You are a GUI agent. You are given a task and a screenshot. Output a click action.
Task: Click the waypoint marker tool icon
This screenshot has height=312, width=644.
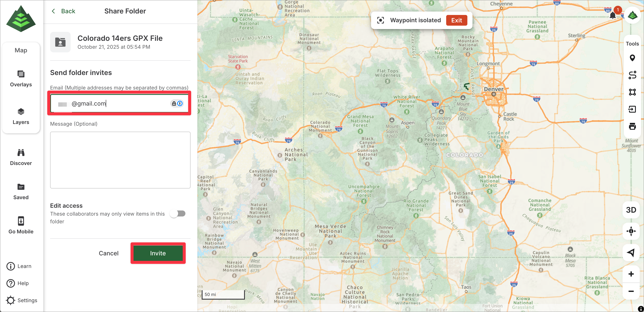tap(632, 58)
